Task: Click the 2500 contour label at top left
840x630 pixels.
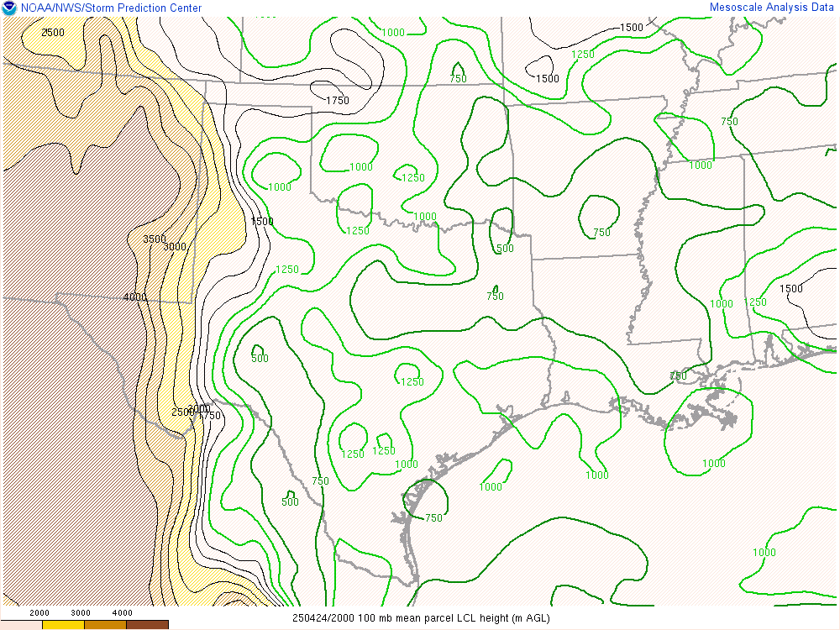Action: [x=53, y=33]
